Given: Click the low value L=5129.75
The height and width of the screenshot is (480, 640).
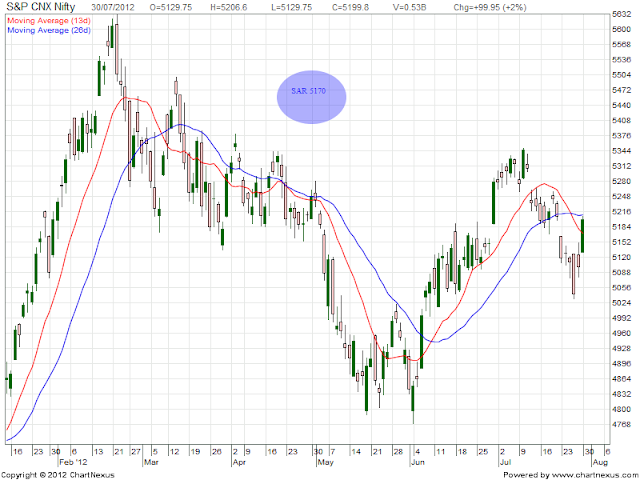Looking at the screenshot, I should point(291,7).
